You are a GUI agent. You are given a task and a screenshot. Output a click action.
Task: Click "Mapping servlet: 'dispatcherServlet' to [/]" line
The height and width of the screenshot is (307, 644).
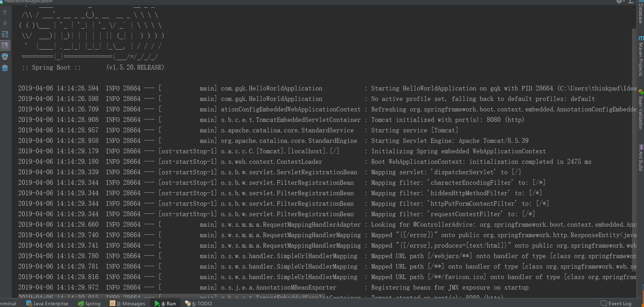tap(446, 172)
